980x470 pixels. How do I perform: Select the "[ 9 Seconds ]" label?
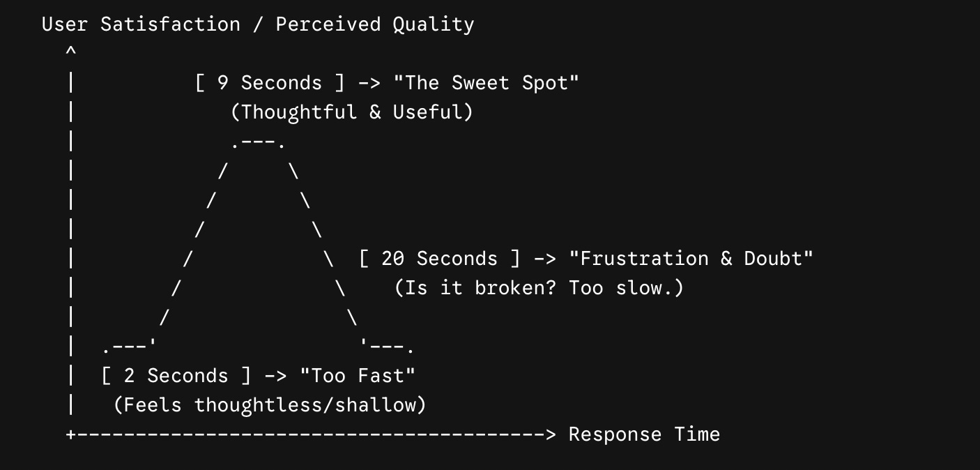coord(270,83)
